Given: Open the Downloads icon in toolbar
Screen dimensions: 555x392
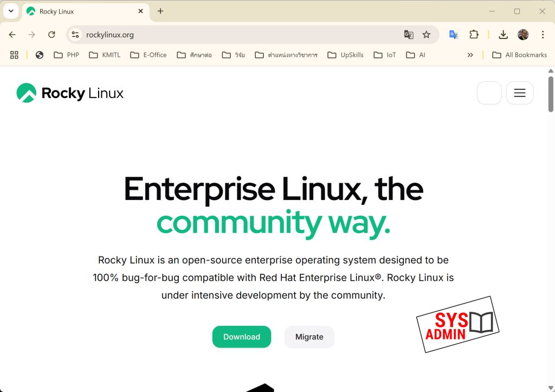Looking at the screenshot, I should [x=503, y=35].
